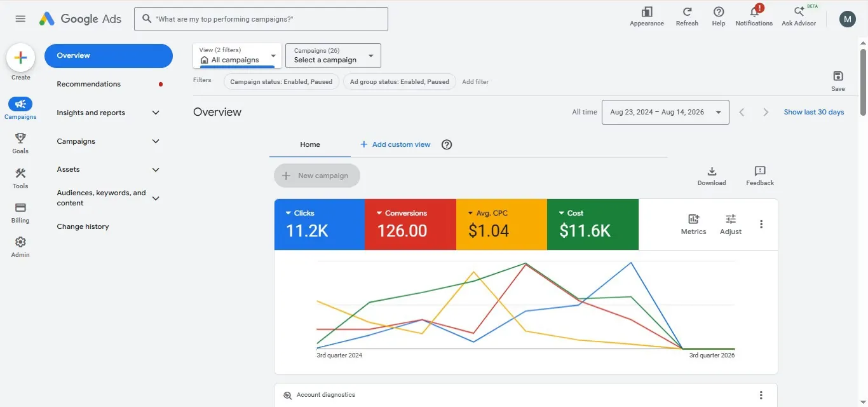Open the Adjust chart settings
Screen dimensions: 868x407
click(731, 224)
